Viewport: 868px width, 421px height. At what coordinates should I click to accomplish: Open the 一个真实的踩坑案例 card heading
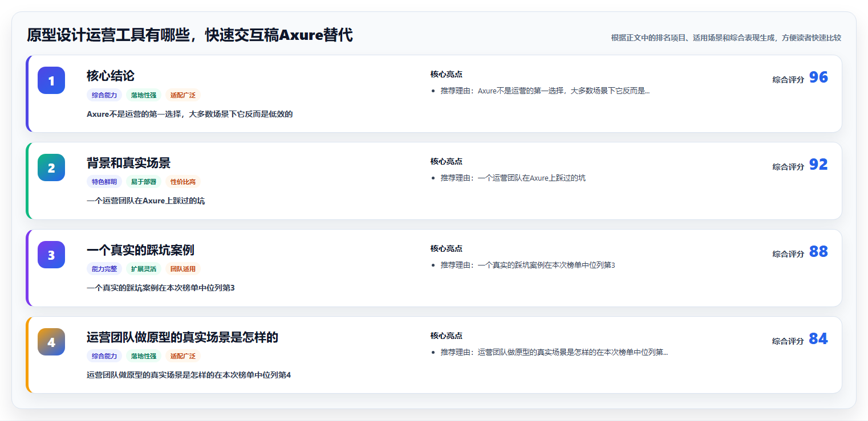point(140,250)
